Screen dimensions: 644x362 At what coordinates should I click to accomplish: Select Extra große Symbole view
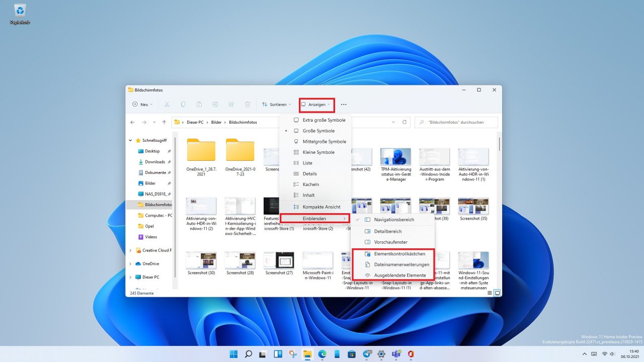315,120
